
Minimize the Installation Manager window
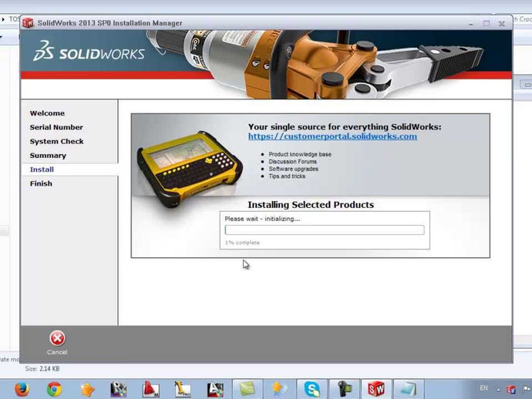pyautogui.click(x=471, y=24)
